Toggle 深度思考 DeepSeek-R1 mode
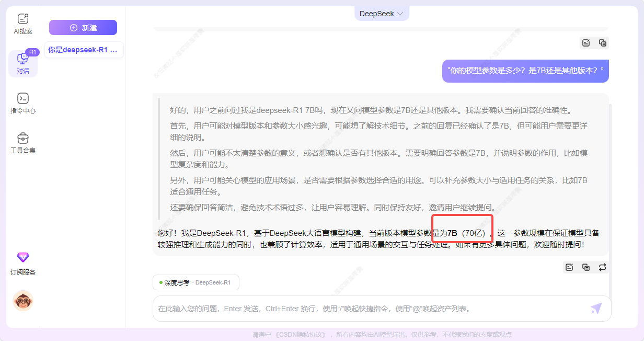Viewport: 644px width, 341px height. [196, 282]
